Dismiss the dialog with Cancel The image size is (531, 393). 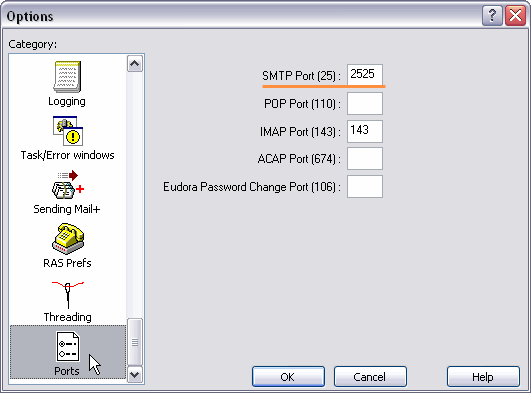pos(370,376)
